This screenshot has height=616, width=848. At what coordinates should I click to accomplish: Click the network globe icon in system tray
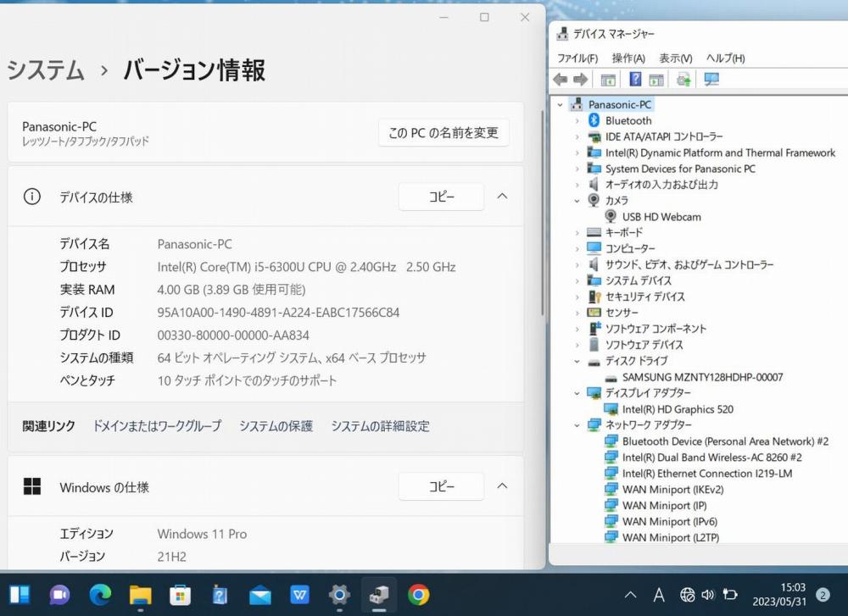(x=688, y=595)
